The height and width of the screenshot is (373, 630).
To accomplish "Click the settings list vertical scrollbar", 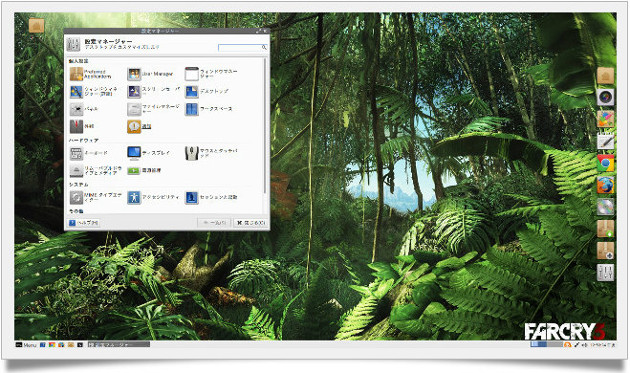I will pos(265,125).
